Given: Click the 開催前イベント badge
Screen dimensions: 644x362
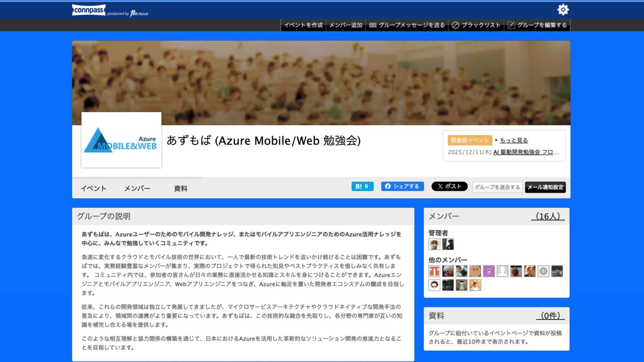Looking at the screenshot, I should pos(470,140).
